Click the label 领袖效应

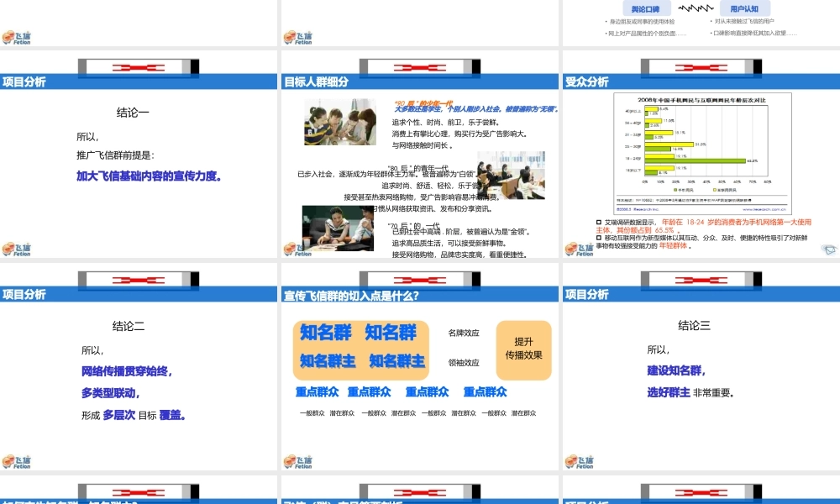point(464,363)
